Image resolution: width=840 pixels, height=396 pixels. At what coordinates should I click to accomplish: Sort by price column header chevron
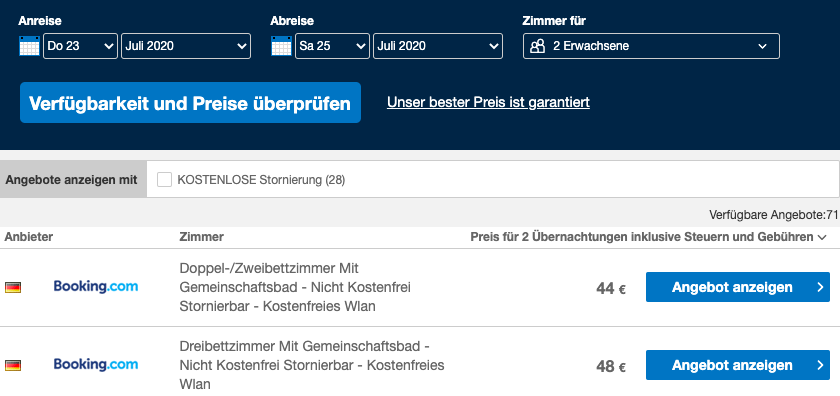[x=822, y=237]
